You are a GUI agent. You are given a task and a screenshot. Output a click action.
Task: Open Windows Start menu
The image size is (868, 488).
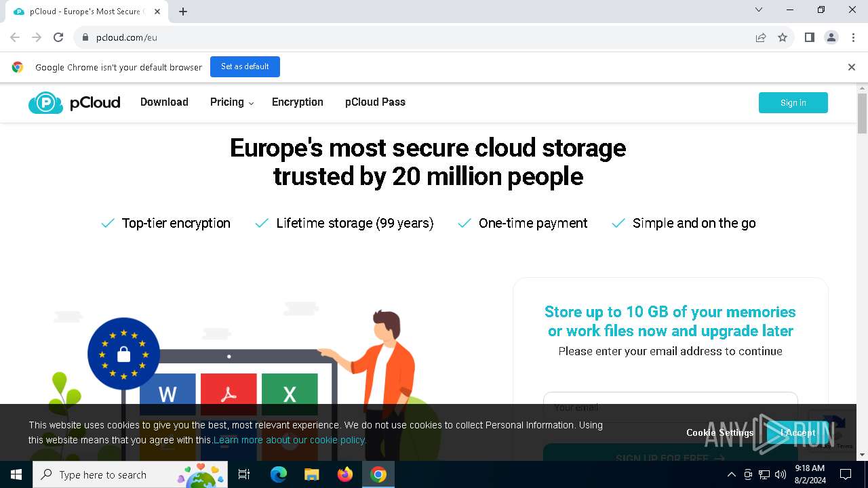click(x=16, y=474)
